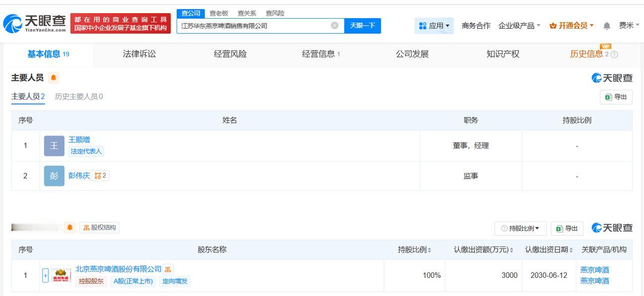Open the notification bell in top bar
Image resolution: width=644 pixels, height=296 pixels.
pos(607,26)
